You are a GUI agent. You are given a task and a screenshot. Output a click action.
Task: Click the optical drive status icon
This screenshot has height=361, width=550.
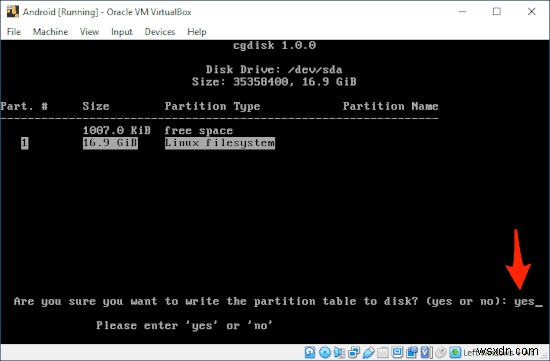[325, 352]
